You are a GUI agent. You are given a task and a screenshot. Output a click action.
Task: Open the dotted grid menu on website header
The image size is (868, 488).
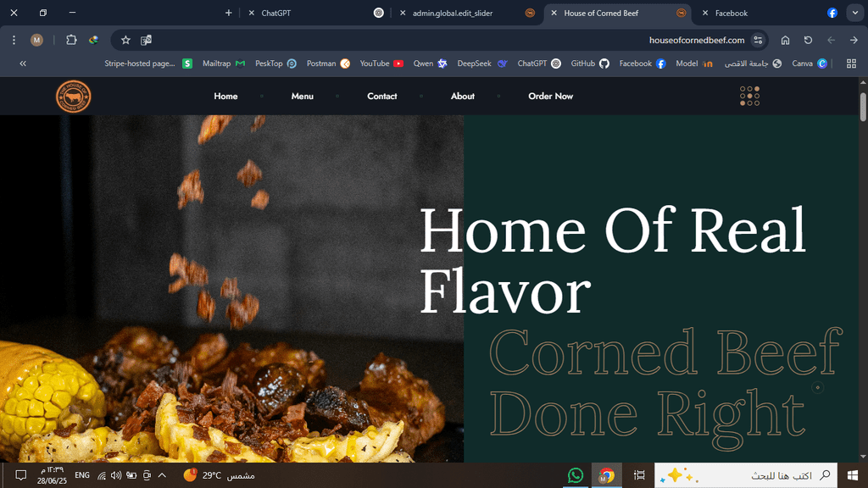click(x=749, y=96)
